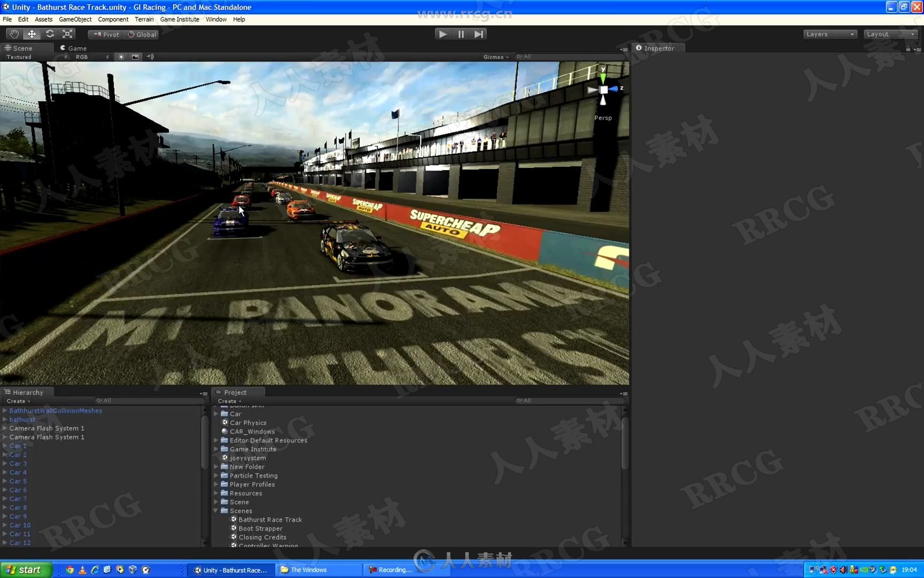The width and height of the screenshot is (924, 578).
Task: Select the Move transform tool
Action: [x=32, y=34]
